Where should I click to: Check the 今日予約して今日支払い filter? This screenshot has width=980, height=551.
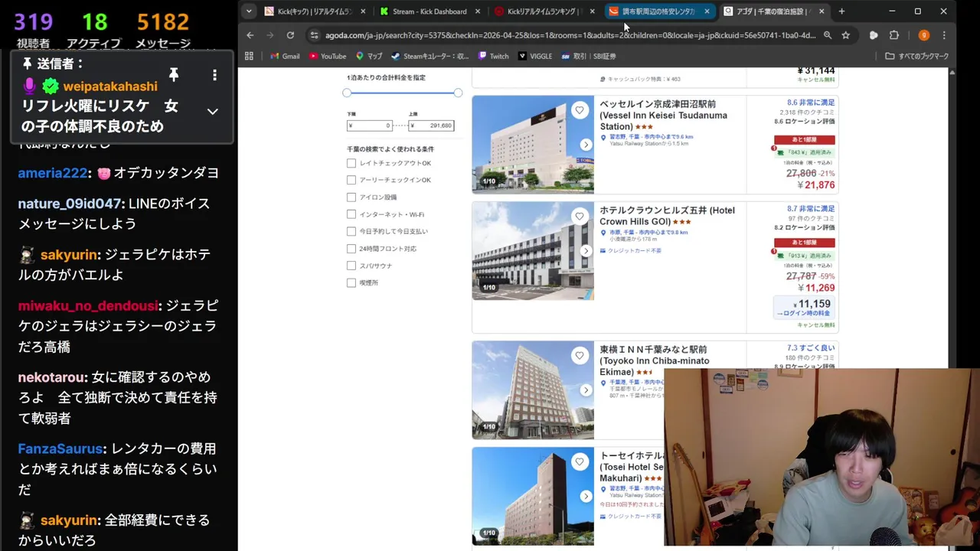[x=351, y=231]
